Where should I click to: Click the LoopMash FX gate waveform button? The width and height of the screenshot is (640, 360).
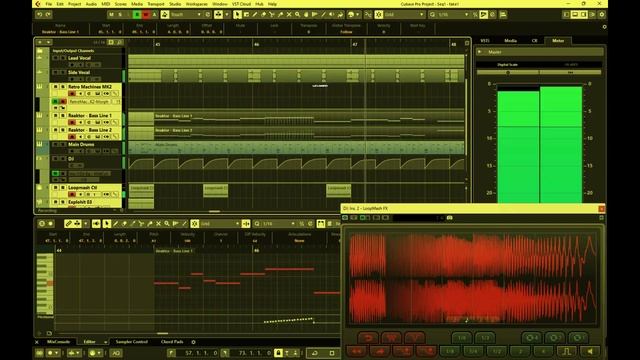tap(567, 351)
